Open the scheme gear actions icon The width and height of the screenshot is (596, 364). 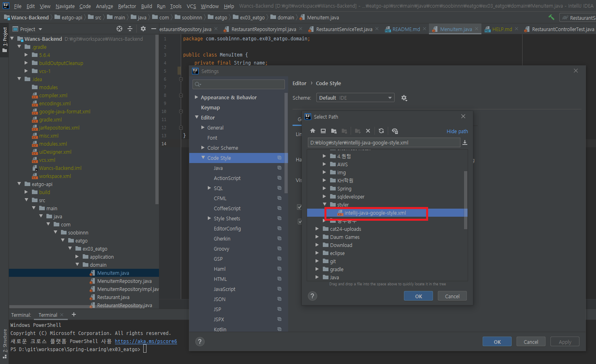[404, 98]
